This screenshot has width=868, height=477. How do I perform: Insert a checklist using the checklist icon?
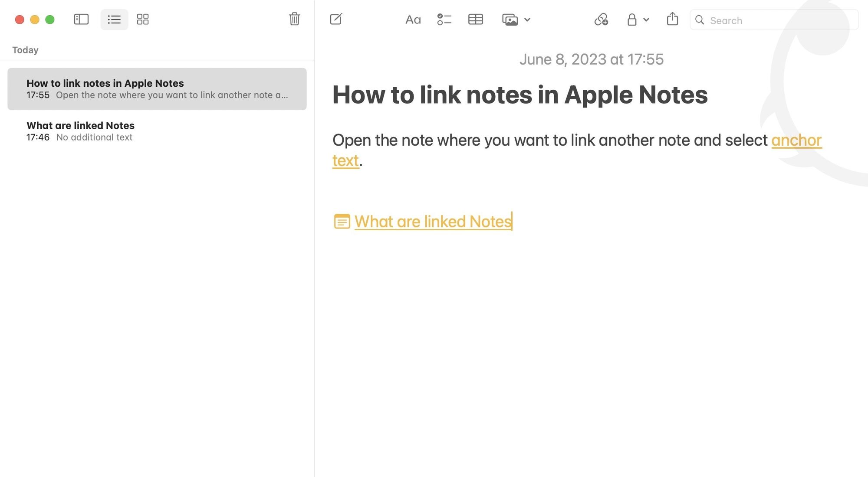pos(444,20)
